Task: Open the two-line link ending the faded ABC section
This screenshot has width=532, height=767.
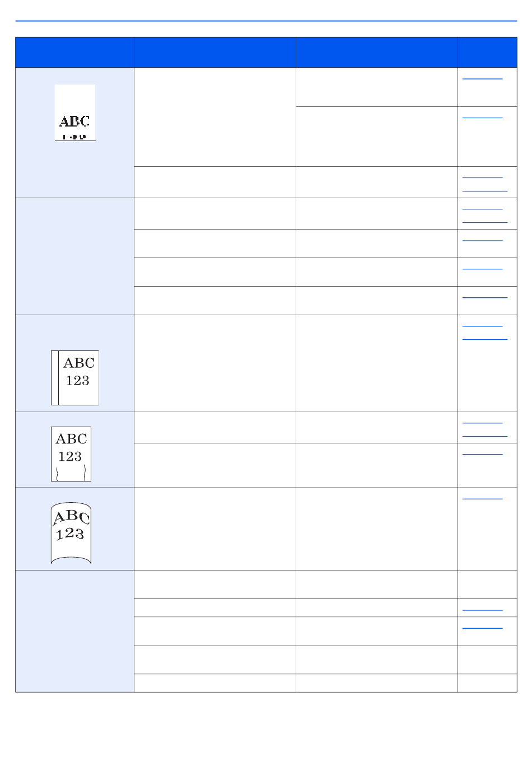Action: point(485,184)
